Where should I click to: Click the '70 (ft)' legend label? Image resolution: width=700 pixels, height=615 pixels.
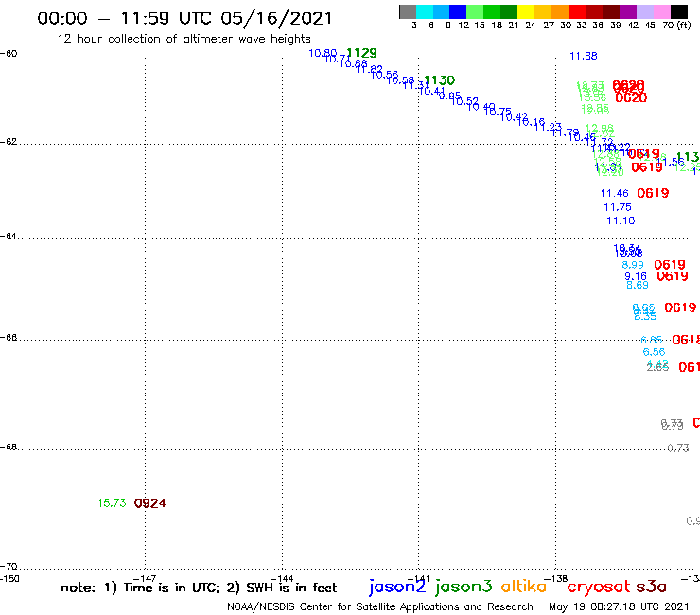tap(676, 26)
